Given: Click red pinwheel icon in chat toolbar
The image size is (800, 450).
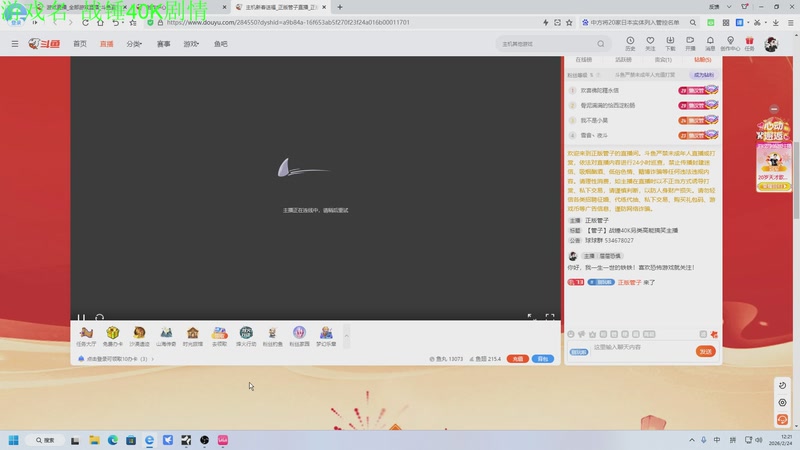Looking at the screenshot, I should point(714,334).
